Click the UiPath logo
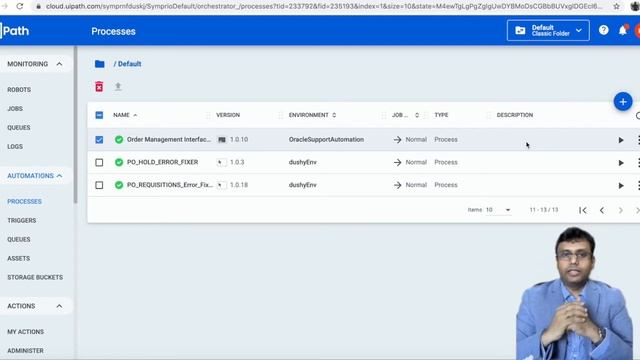This screenshot has height=360, width=640. 15,31
